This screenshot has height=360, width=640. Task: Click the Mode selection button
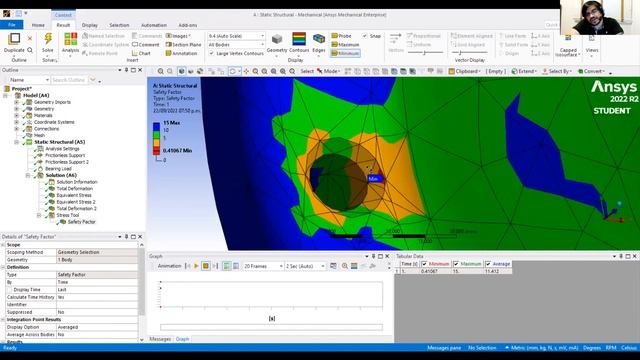point(328,71)
